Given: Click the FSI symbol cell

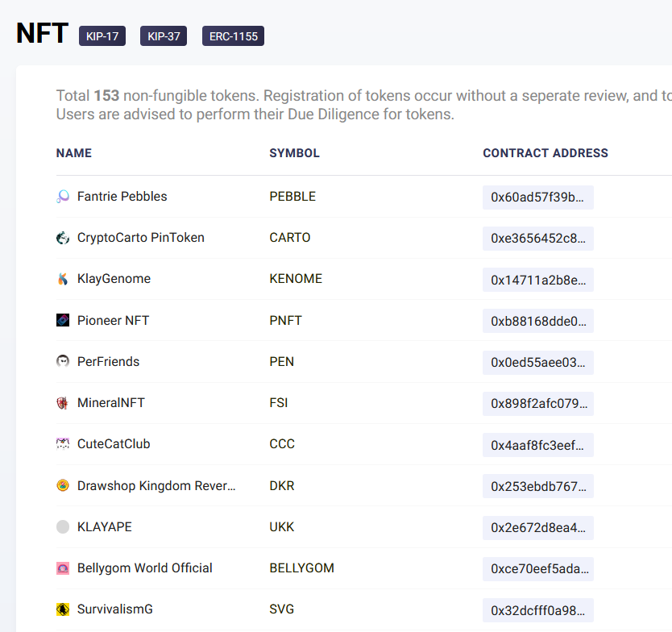Looking at the screenshot, I should click(x=279, y=402).
